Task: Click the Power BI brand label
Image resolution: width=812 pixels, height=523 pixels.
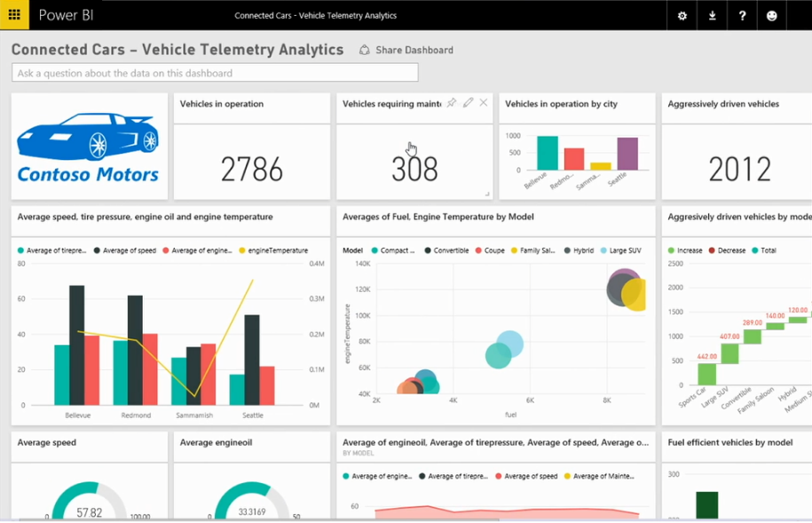Action: 66,15
